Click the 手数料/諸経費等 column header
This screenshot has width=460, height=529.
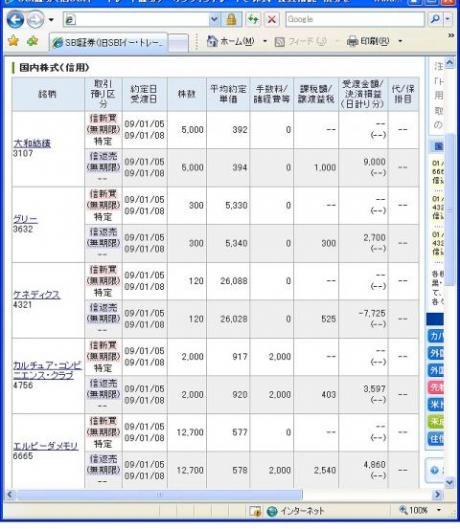pos(272,94)
